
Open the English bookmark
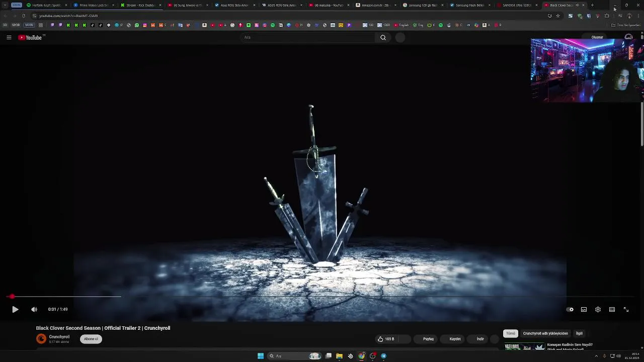[402, 25]
